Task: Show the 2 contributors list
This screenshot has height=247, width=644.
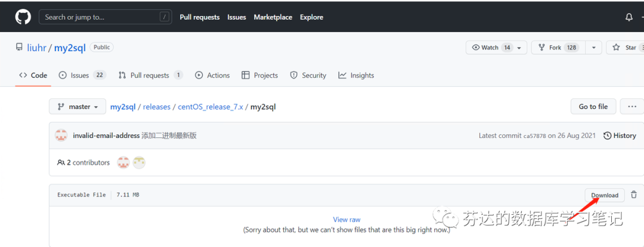Action: (84, 162)
